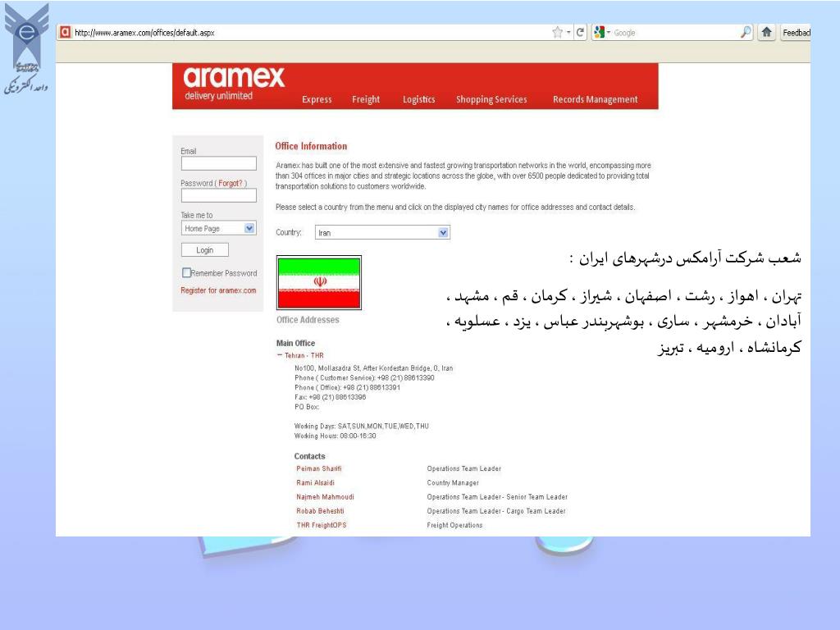Open the Freight menu
Image resolution: width=840 pixels, height=630 pixels.
(x=366, y=99)
